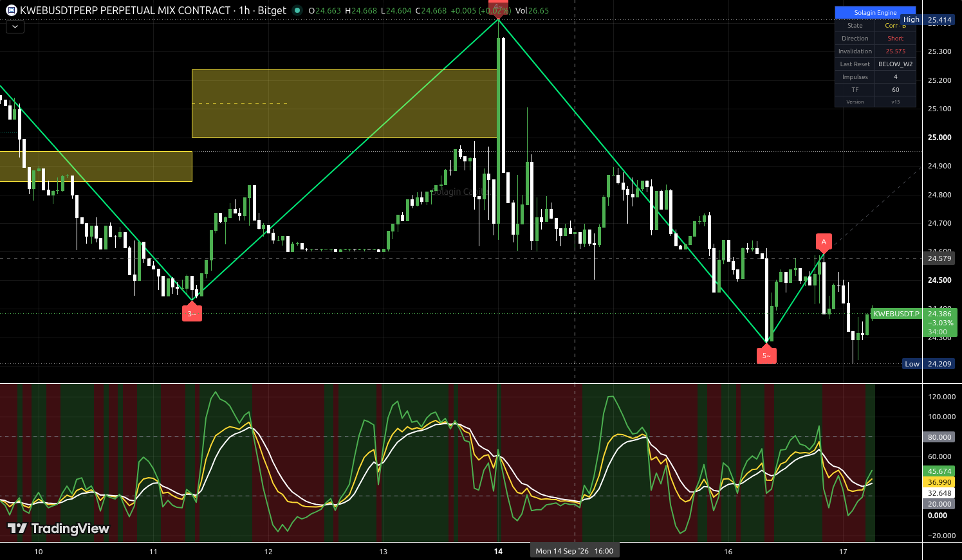Click the 20.000 oscillator level label
This screenshot has width=962, height=560.
pos(939,504)
